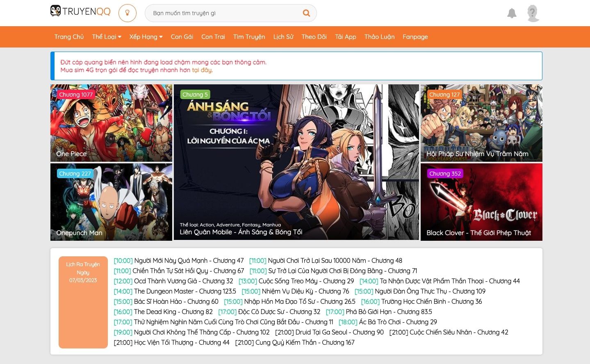The height and width of the screenshot is (364, 590).
Task: Click the 'tại đây' link in notice
Action: click(202, 70)
